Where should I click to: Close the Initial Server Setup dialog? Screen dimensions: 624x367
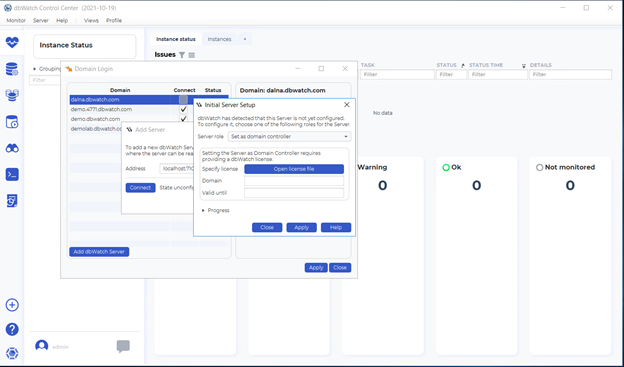click(x=347, y=105)
